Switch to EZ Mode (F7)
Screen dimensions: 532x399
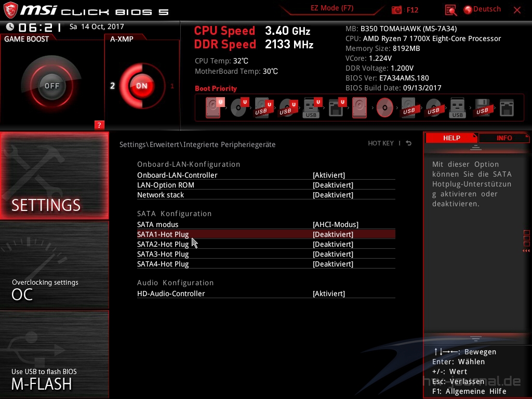(332, 8)
